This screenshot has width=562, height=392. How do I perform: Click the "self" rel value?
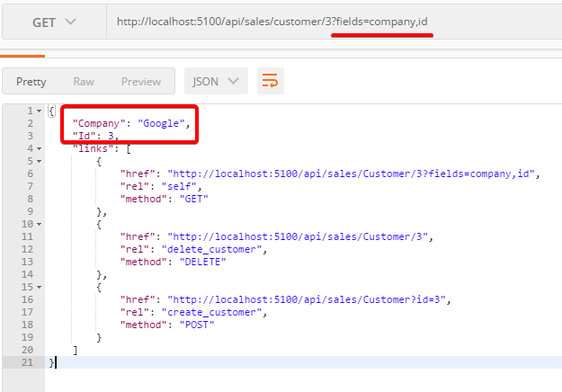[179, 186]
